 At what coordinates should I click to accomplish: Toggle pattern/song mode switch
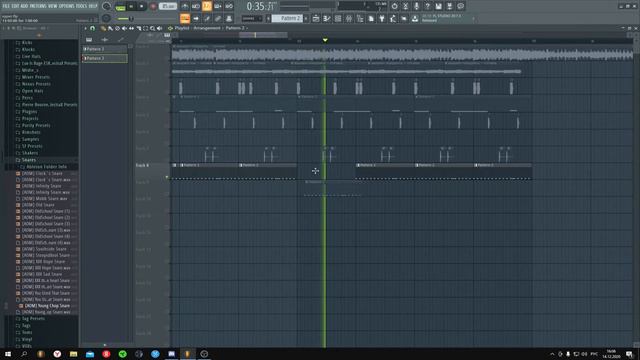(x=120, y=7)
